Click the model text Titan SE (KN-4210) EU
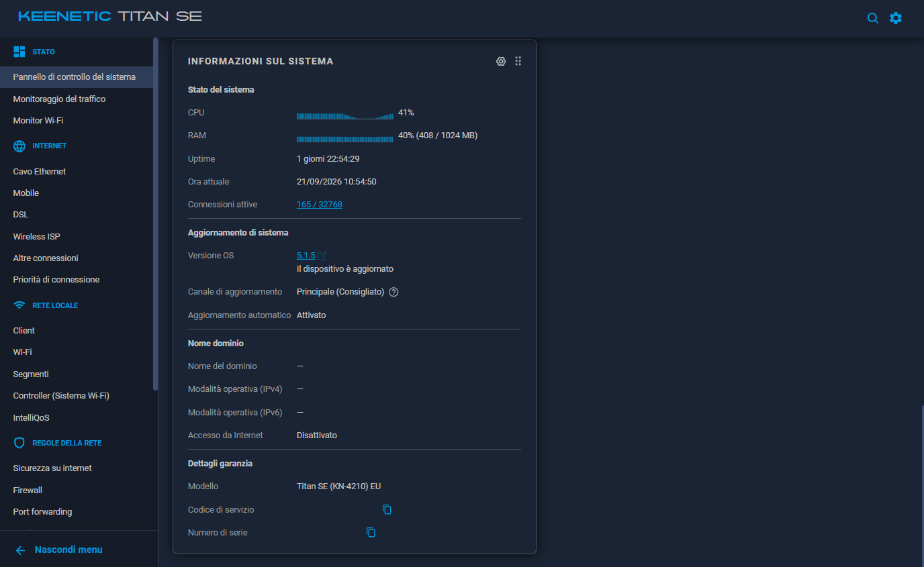 point(339,486)
